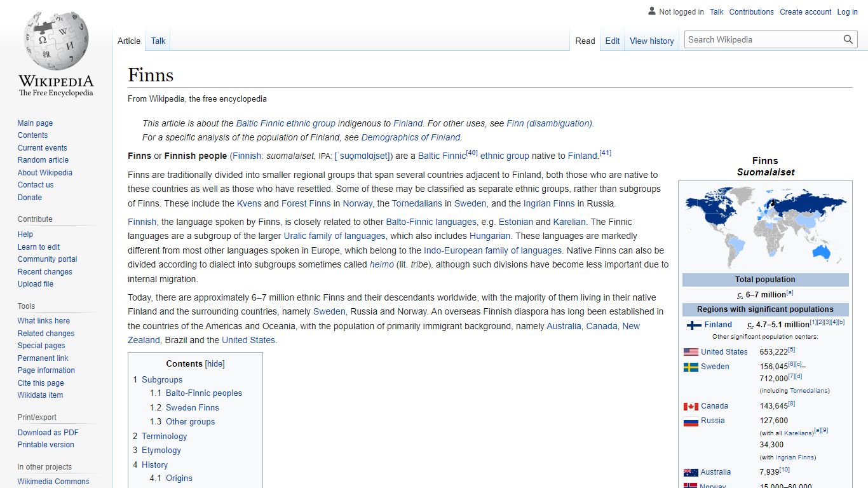Screen dimensions: 868x488
Task: Open Page information link
Action: point(46,370)
